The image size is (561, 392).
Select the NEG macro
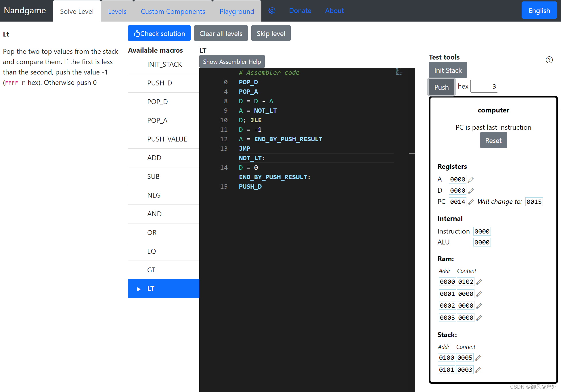click(x=154, y=195)
